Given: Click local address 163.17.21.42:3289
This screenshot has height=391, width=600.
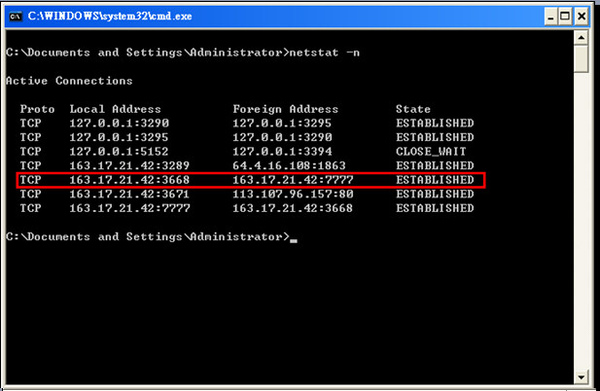Looking at the screenshot, I should point(130,166).
